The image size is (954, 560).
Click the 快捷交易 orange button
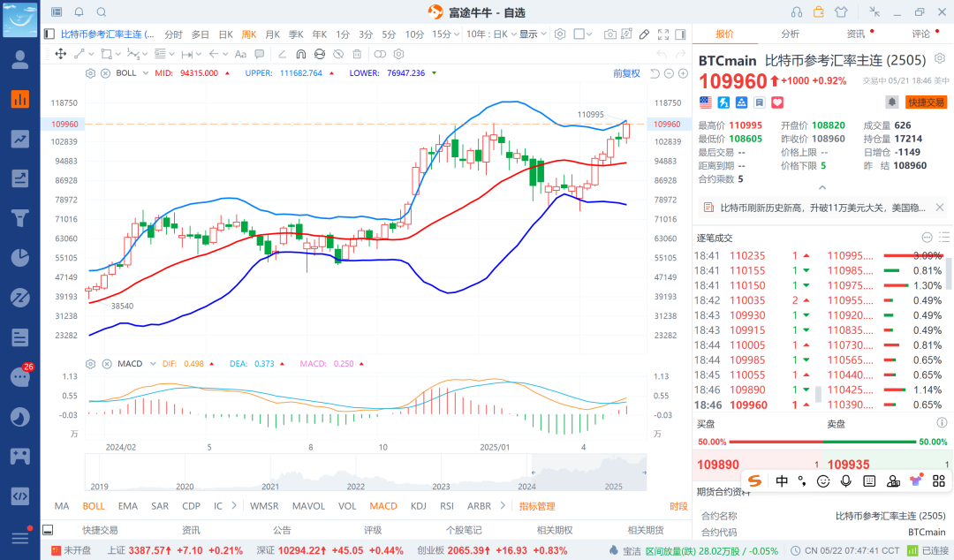pos(926,102)
